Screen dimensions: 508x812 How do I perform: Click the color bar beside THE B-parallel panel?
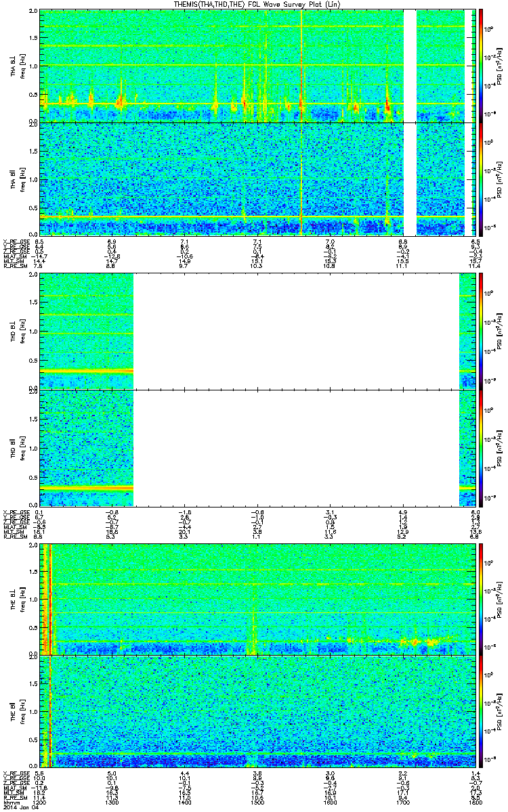[481, 711]
